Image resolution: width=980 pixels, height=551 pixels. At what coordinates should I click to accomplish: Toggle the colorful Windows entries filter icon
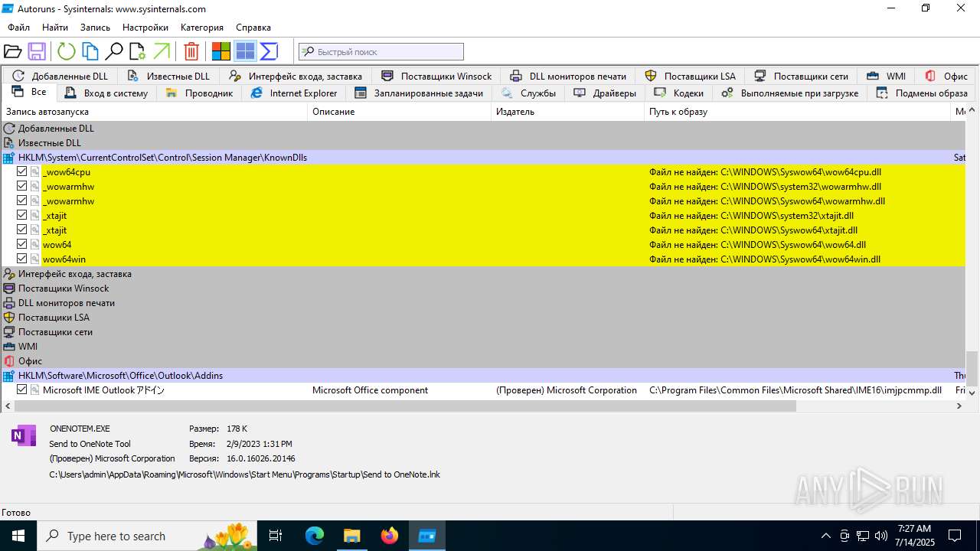click(221, 52)
